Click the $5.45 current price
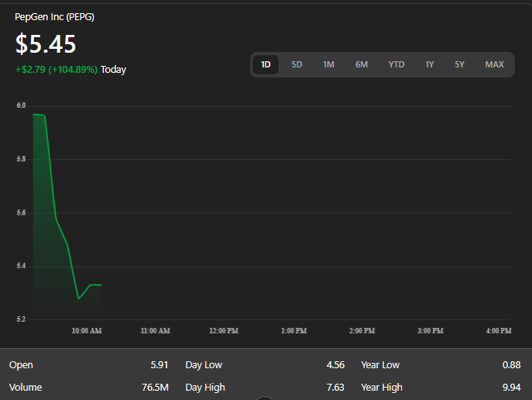Viewport: 532px width, 400px height. [x=46, y=44]
